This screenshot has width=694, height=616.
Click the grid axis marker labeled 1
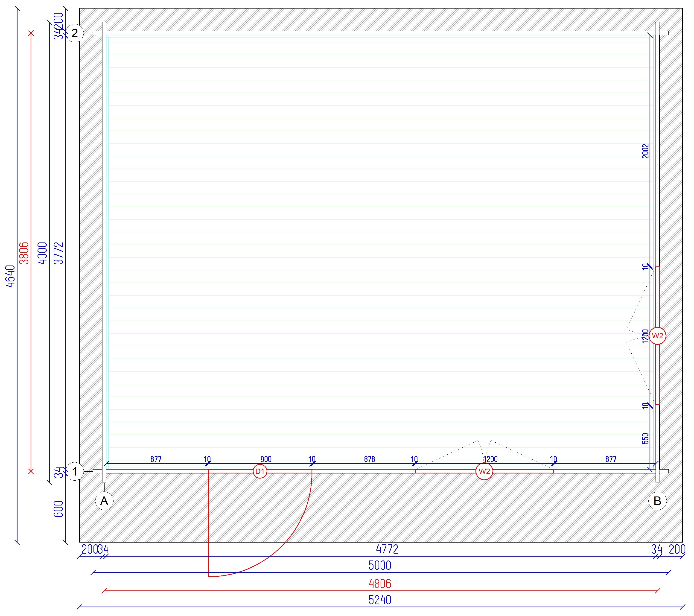pos(74,471)
